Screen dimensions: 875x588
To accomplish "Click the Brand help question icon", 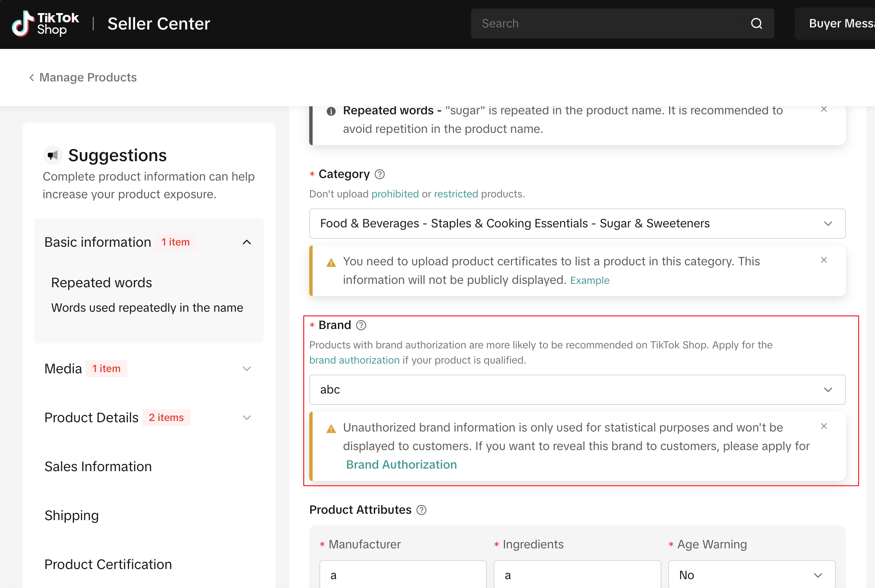I will pos(361,325).
